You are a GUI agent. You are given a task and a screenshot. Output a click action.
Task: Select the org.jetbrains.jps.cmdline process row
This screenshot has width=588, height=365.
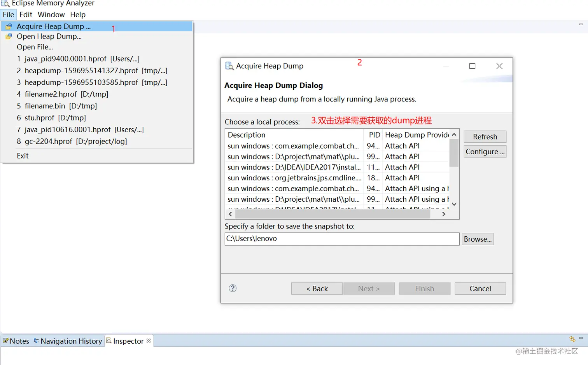pos(337,178)
